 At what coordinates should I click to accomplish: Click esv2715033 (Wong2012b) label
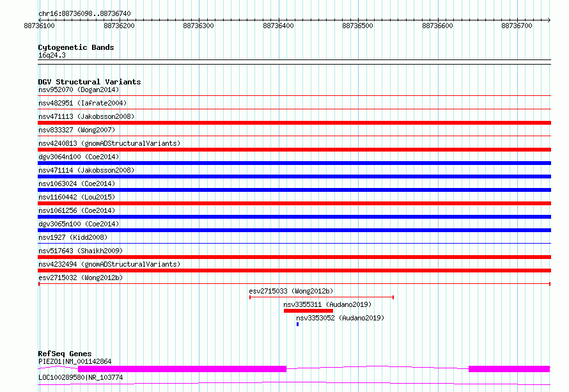tap(291, 291)
